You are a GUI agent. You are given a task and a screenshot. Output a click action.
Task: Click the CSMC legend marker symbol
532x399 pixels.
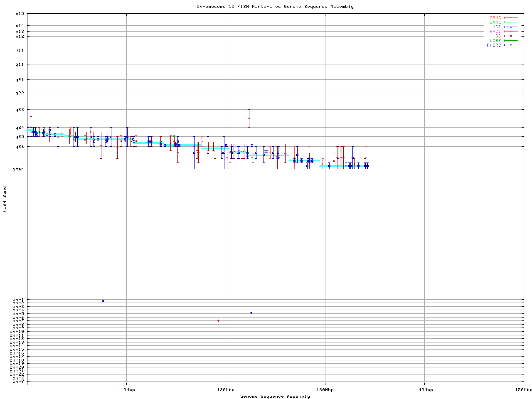[x=511, y=18]
